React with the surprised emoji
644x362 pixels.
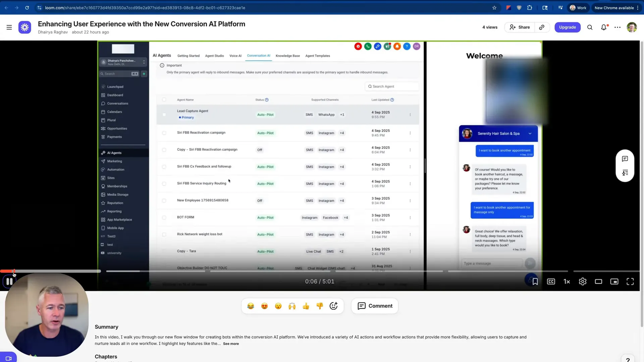278,306
